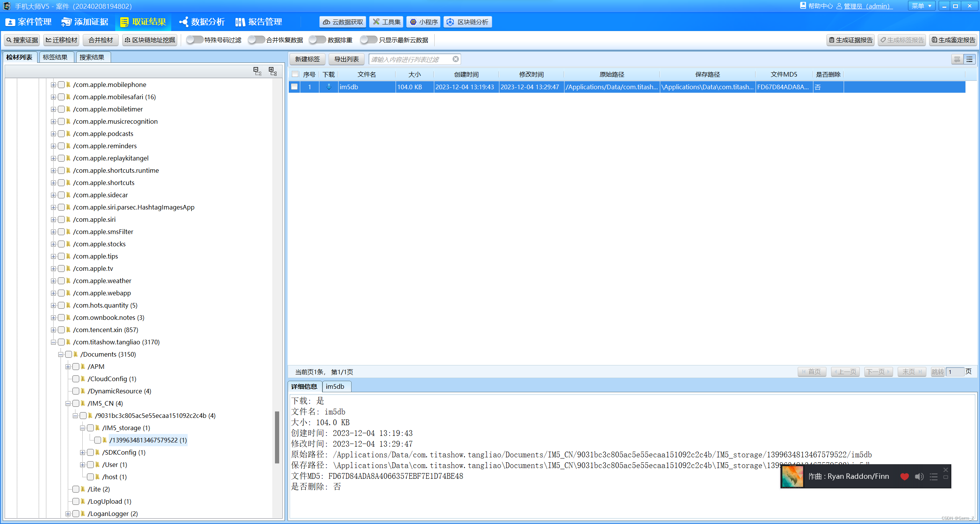
Task: Check the im5db file row checkbox
Action: click(x=294, y=87)
